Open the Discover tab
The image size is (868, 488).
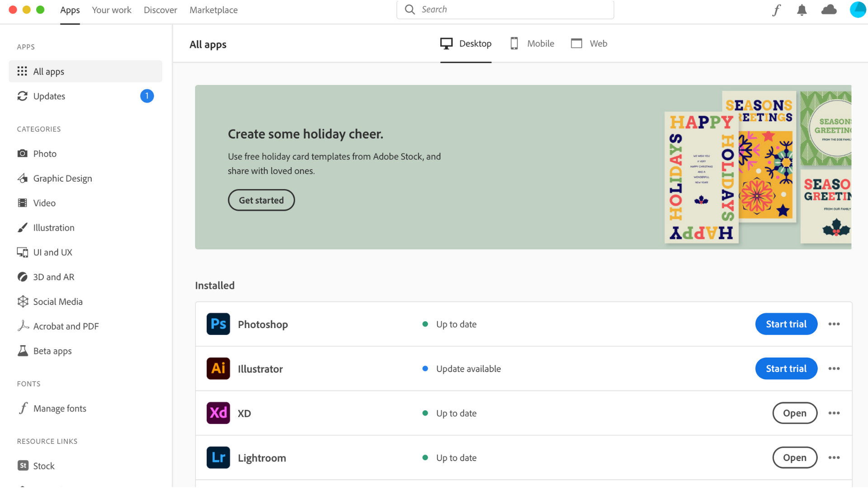pos(160,10)
